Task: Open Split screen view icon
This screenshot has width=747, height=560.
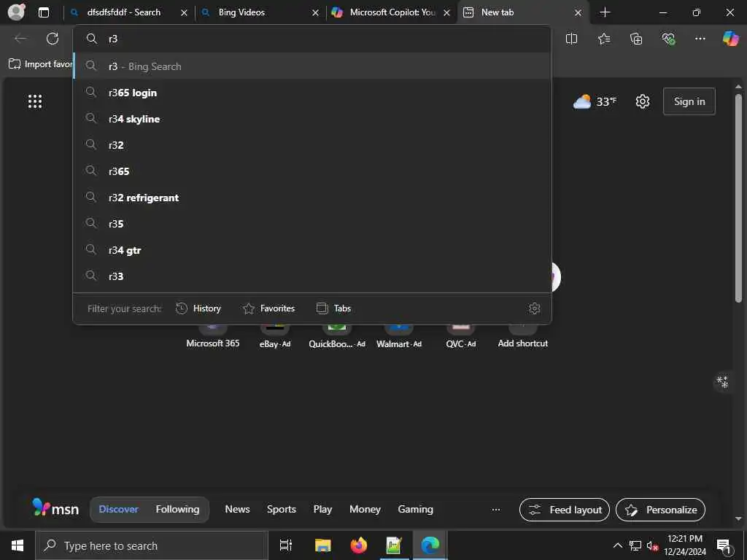Action: coord(571,39)
